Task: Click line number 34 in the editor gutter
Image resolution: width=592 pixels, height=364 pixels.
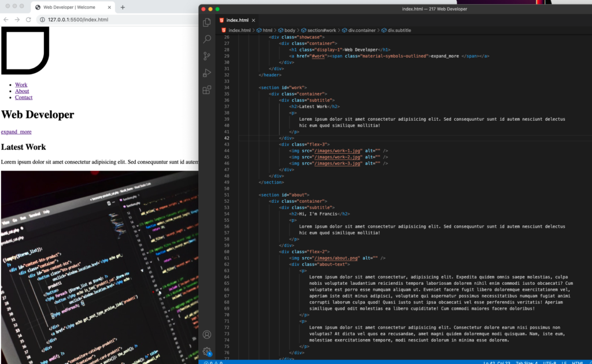Action: tap(227, 88)
